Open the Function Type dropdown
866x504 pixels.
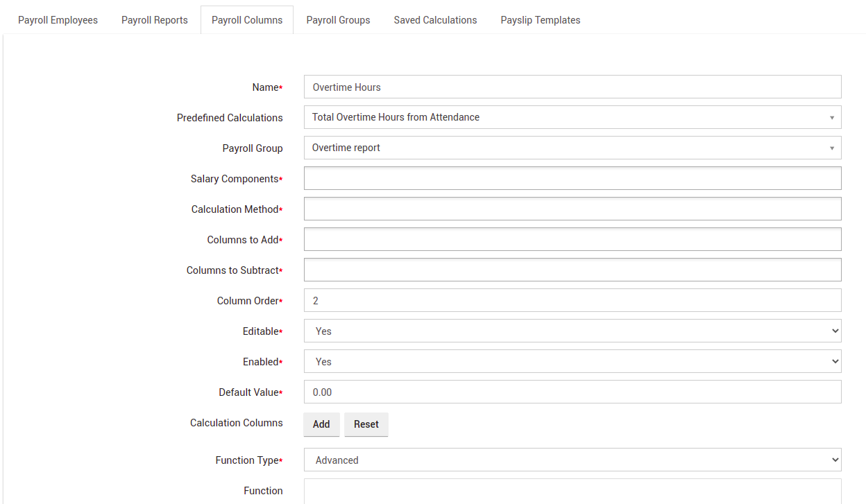(572, 460)
